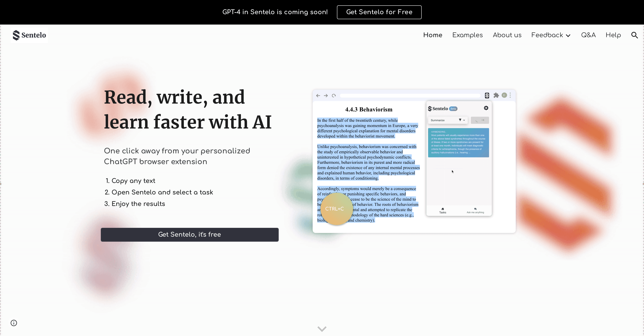Open the Summarize task dropdown arrow
The image size is (644, 336).
click(x=464, y=120)
